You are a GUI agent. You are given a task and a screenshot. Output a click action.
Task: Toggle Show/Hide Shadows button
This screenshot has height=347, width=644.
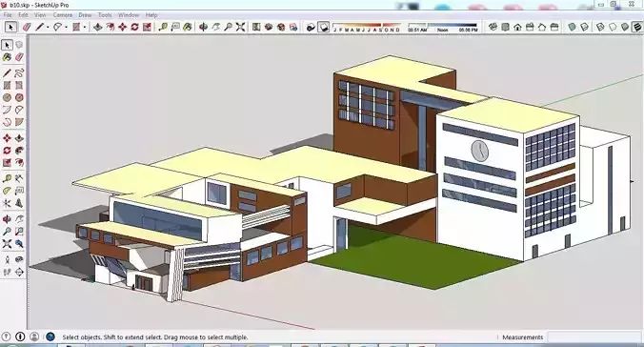tap(324, 27)
